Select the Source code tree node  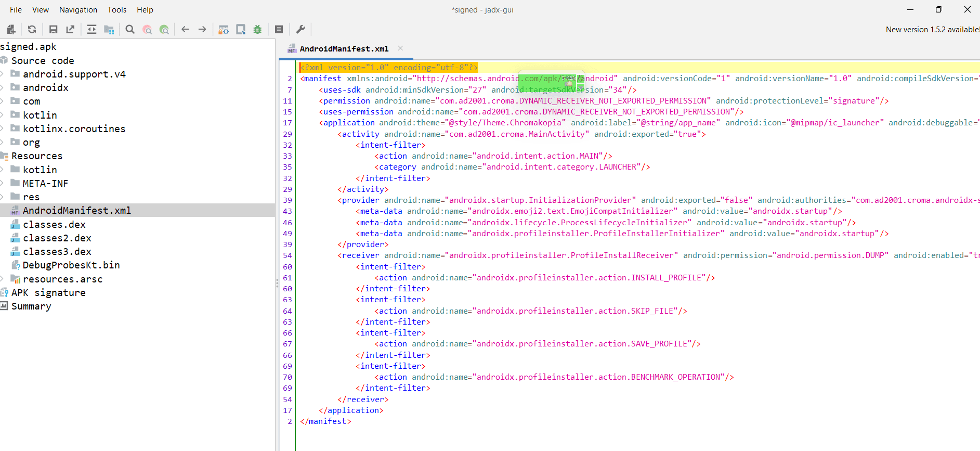click(43, 60)
